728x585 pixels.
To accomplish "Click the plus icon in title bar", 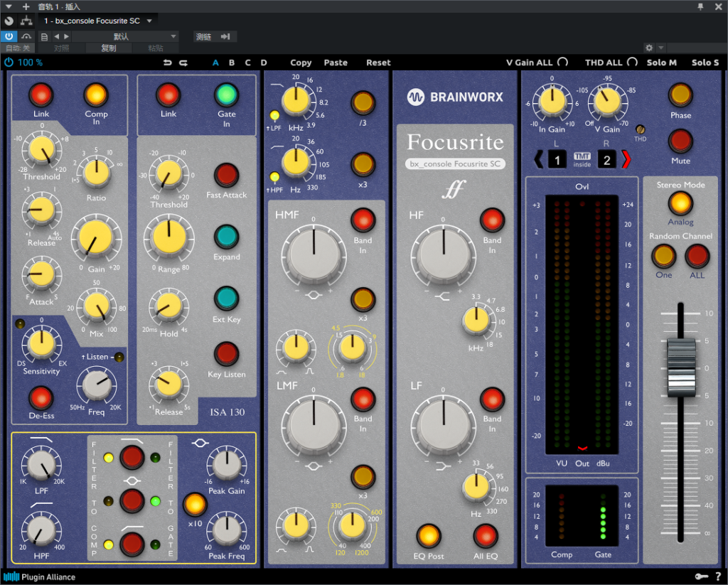I will coord(26,6).
